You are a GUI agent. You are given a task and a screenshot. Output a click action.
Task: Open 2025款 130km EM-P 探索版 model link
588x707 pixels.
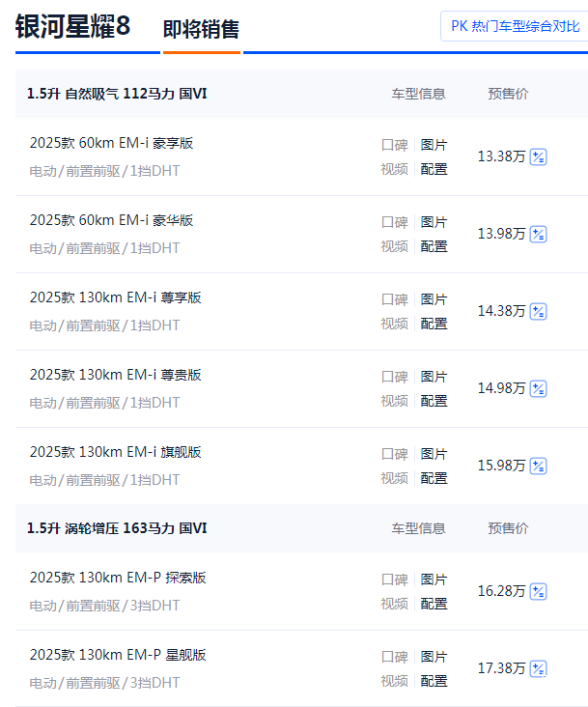click(x=118, y=578)
